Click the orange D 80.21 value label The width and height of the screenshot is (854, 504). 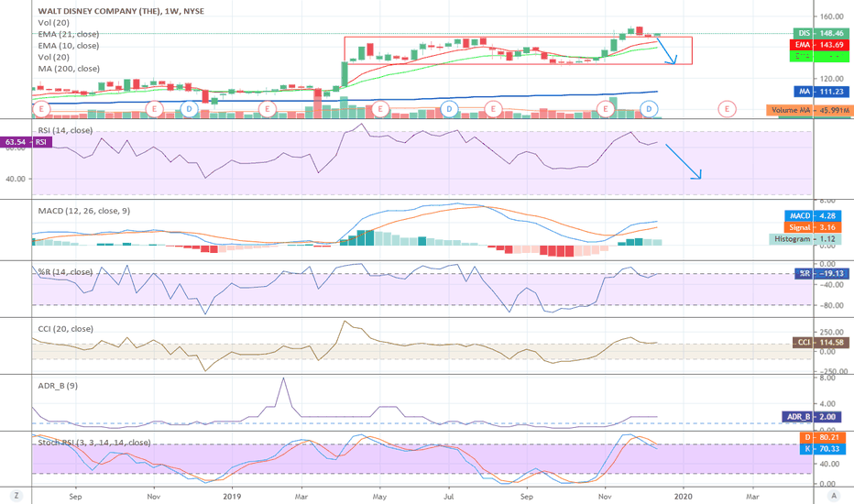point(823,437)
